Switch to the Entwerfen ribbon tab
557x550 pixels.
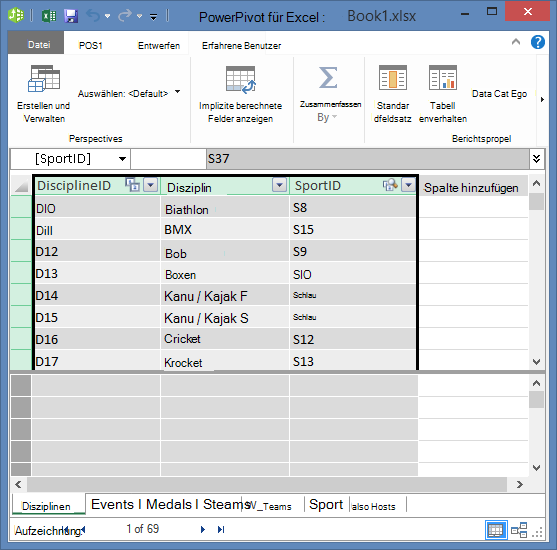click(x=159, y=45)
